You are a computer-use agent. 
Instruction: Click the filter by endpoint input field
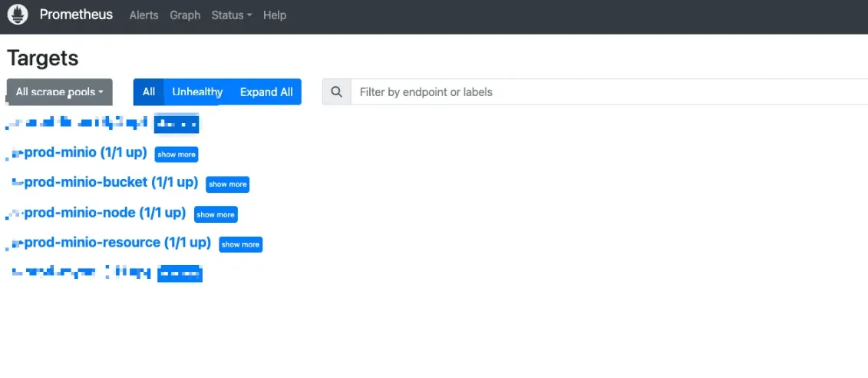point(606,92)
